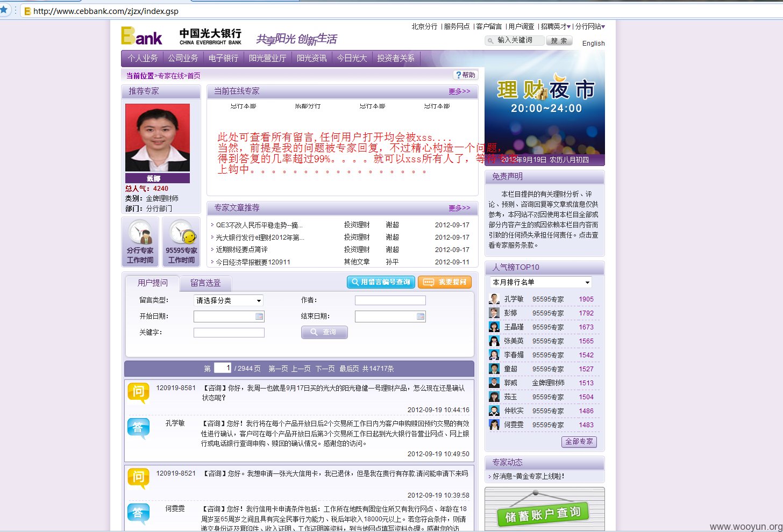Open start date calendar picker icon
Image resolution: width=783 pixels, height=532 pixels.
pyautogui.click(x=259, y=317)
